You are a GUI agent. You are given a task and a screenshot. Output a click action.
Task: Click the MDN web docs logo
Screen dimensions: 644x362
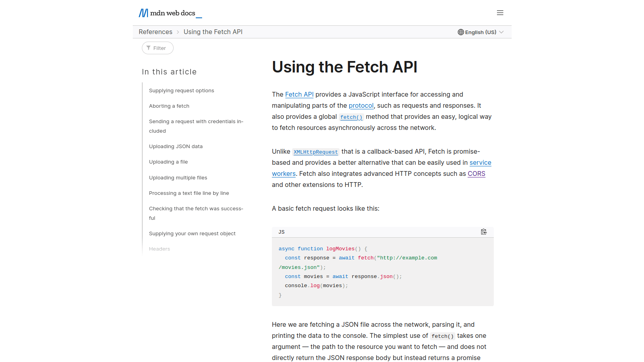coord(170,13)
